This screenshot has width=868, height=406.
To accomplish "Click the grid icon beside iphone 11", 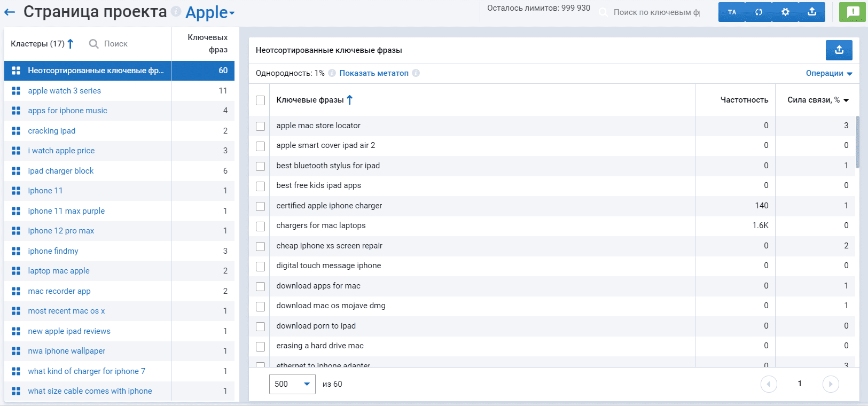I will [x=16, y=191].
